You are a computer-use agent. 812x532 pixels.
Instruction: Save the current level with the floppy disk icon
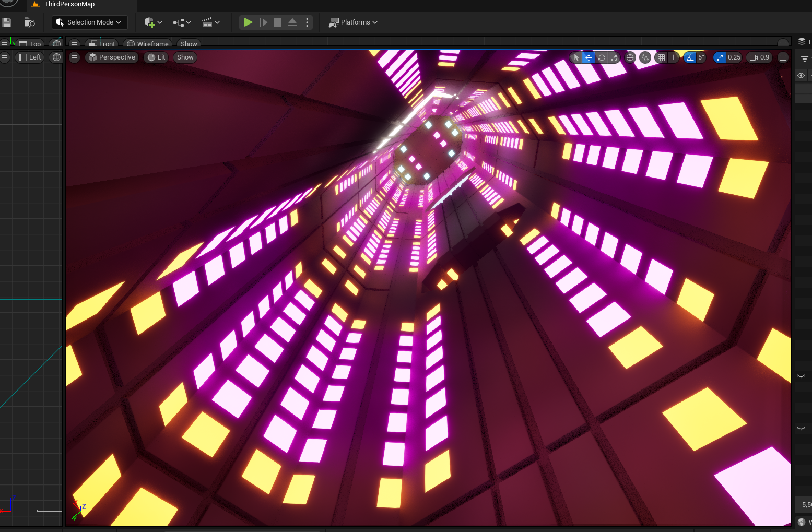(x=7, y=22)
